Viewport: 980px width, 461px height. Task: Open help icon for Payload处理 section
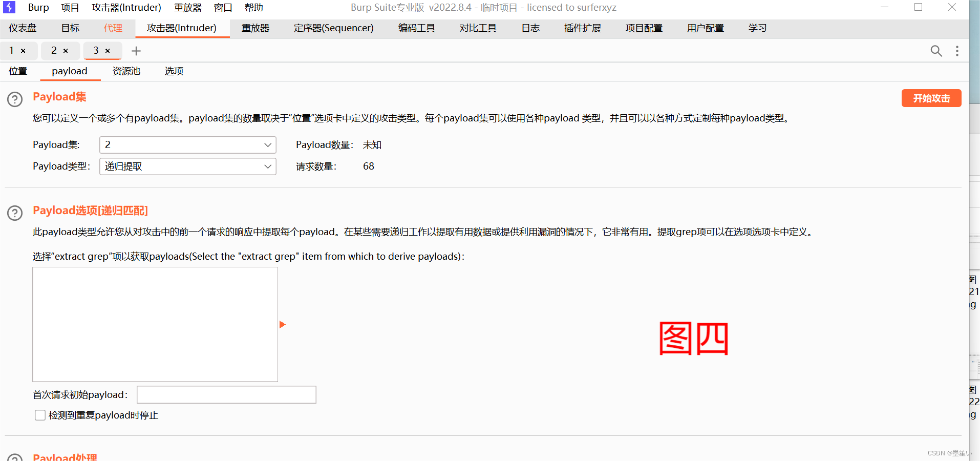click(15, 458)
